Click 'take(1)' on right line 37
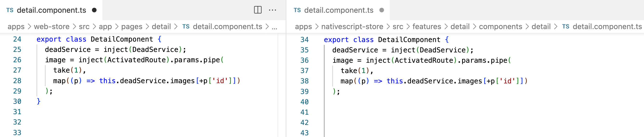The image size is (644, 137). click(x=355, y=71)
